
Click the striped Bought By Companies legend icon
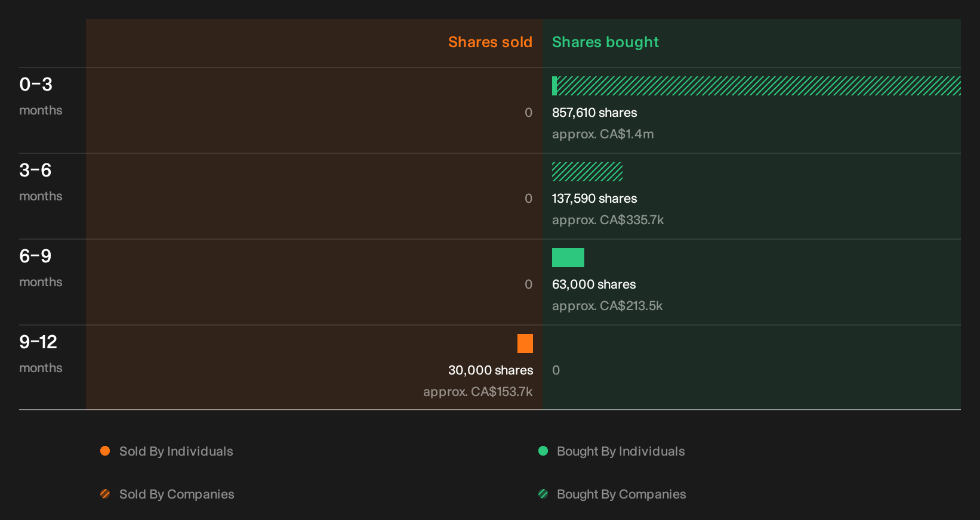click(543, 494)
